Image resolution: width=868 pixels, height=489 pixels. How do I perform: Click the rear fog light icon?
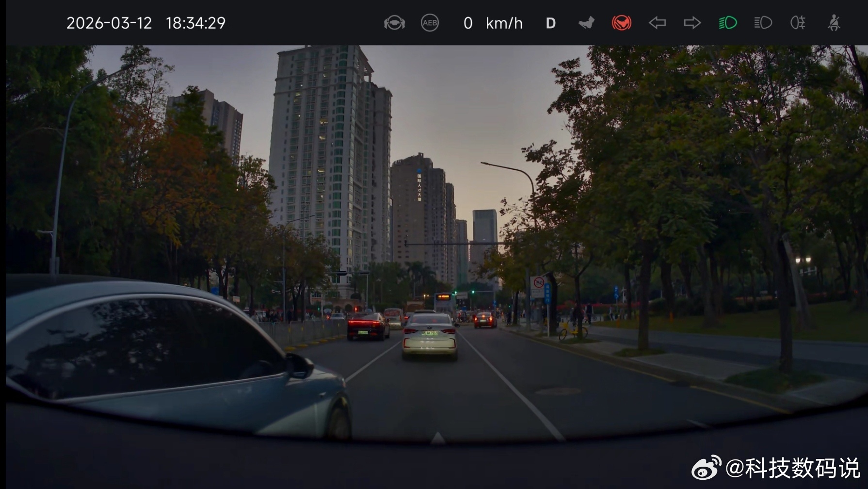(x=798, y=23)
